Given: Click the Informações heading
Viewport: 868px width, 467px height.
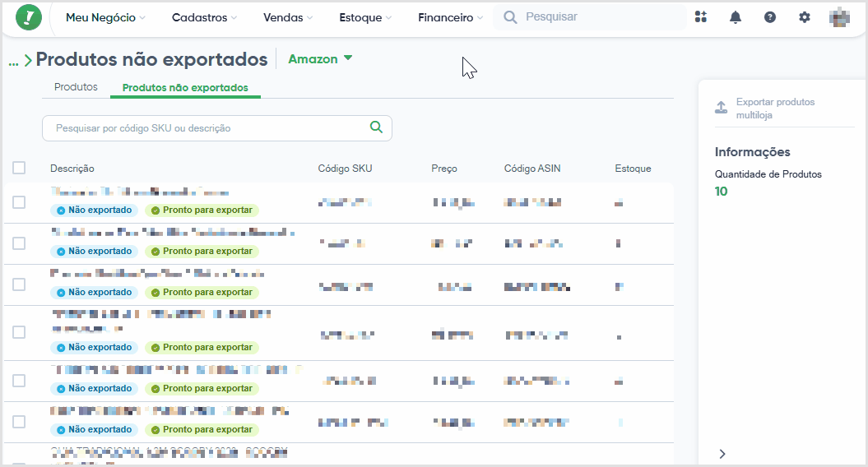Looking at the screenshot, I should coord(752,151).
